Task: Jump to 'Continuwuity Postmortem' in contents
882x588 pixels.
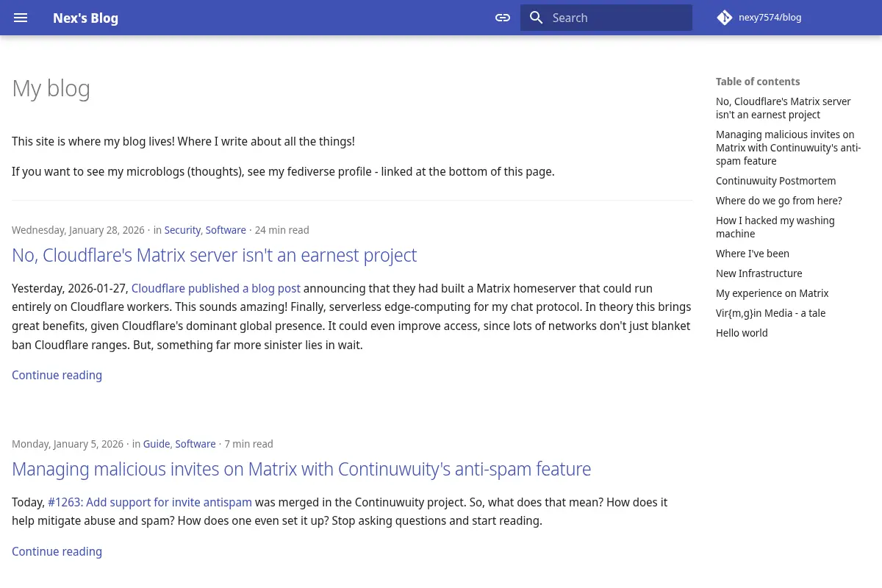Action: click(775, 181)
